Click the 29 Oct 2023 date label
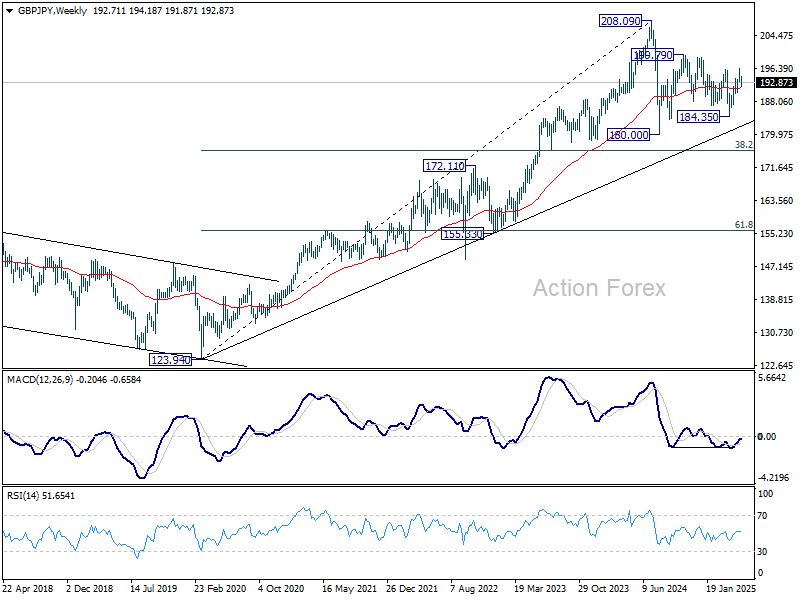This screenshot has width=800, height=600. click(604, 589)
